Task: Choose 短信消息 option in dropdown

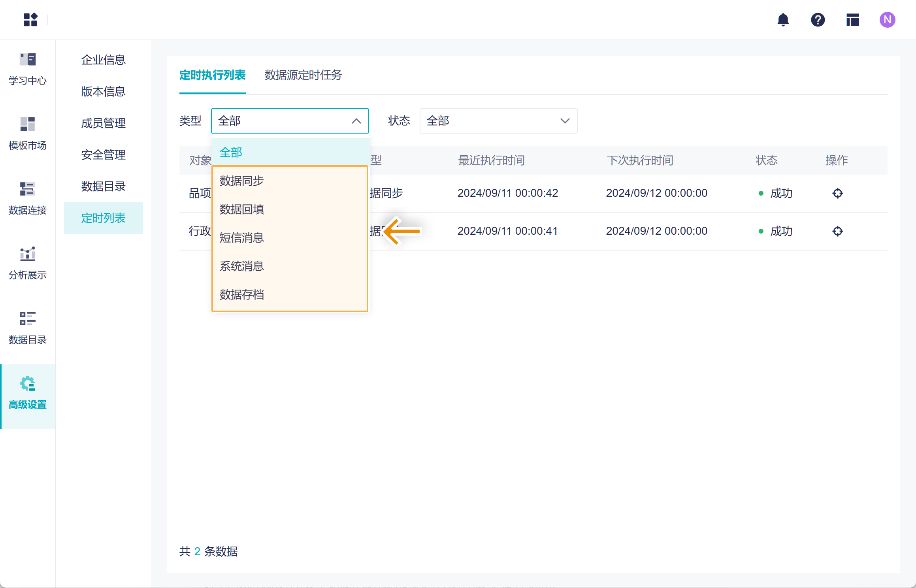Action: [242, 238]
